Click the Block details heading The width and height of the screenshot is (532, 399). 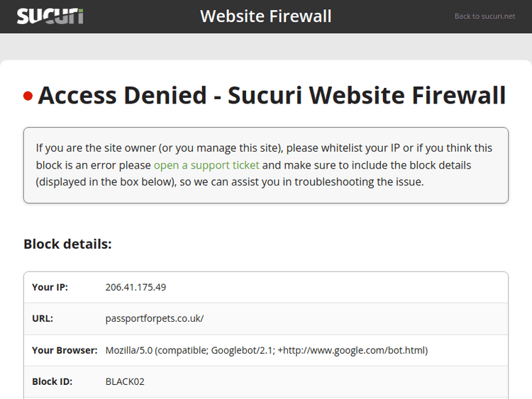coord(67,245)
